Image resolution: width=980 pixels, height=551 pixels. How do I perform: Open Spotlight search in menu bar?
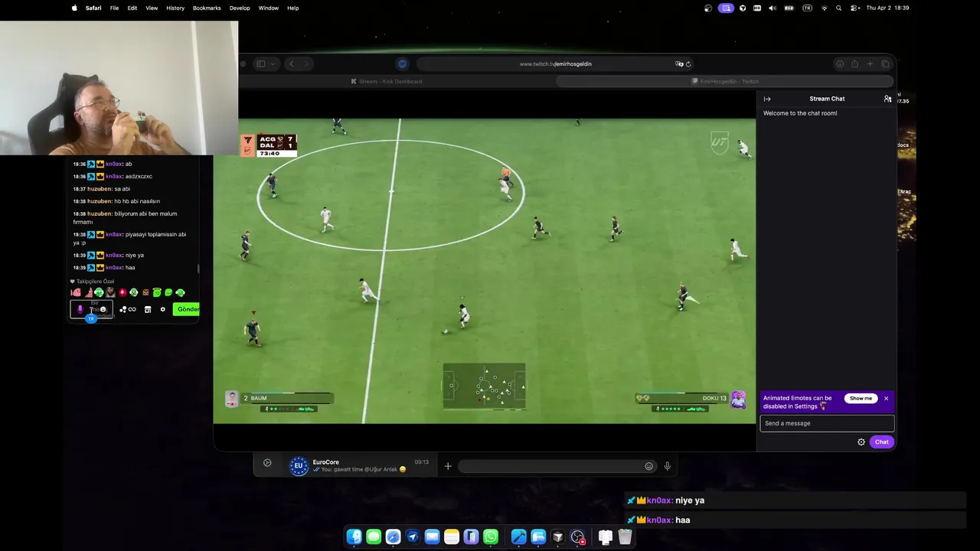click(x=838, y=8)
